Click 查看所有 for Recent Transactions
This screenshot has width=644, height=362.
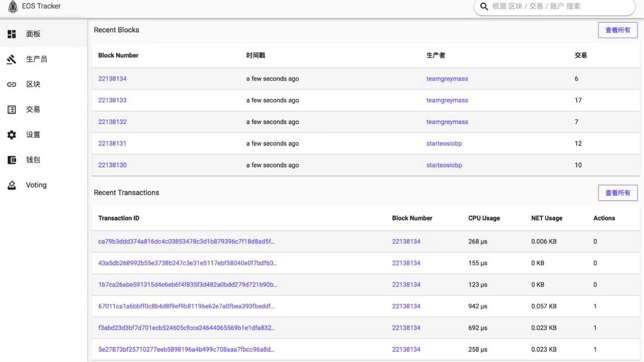pos(618,193)
